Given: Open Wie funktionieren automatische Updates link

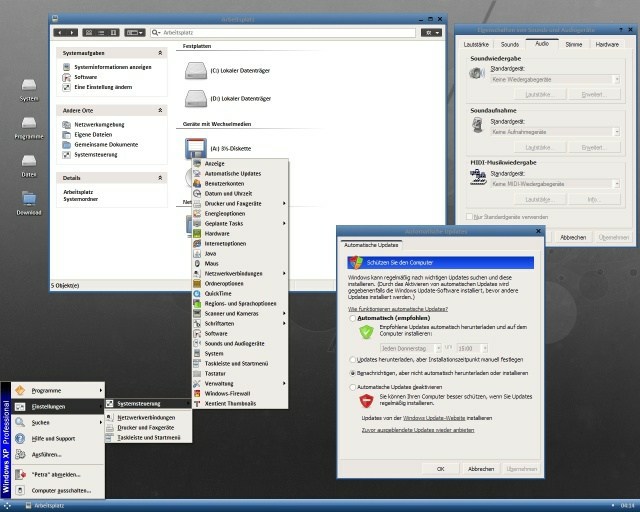Looking at the screenshot, I should pyautogui.click(x=398, y=309).
